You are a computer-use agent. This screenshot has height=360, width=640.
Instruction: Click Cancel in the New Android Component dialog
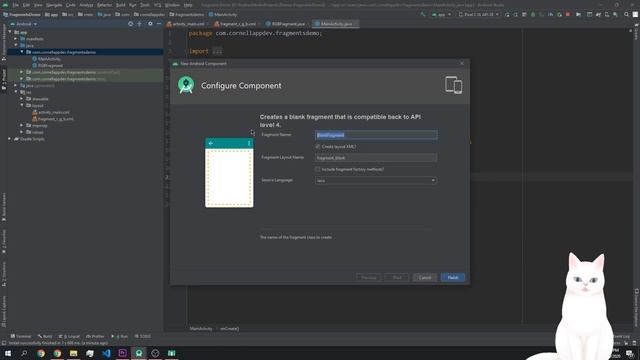coord(424,278)
